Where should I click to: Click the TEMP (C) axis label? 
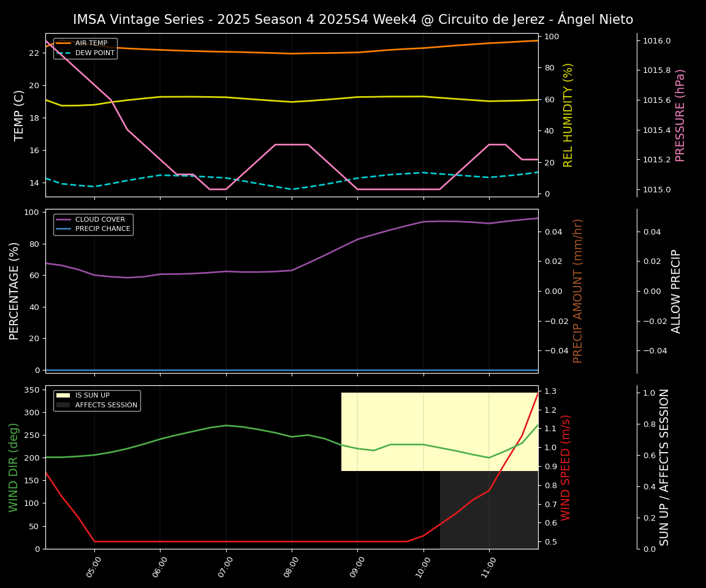[x=20, y=115]
